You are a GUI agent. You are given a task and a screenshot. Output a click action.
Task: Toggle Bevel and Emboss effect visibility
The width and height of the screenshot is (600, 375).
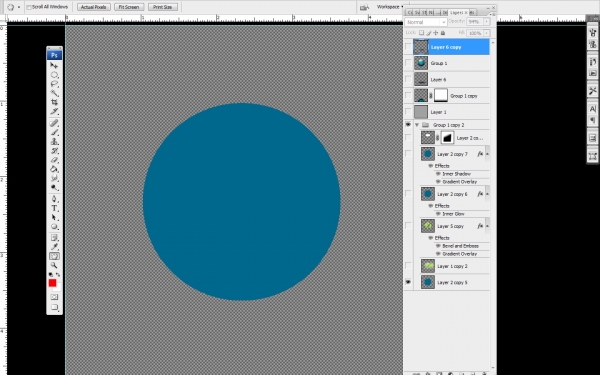pos(438,246)
